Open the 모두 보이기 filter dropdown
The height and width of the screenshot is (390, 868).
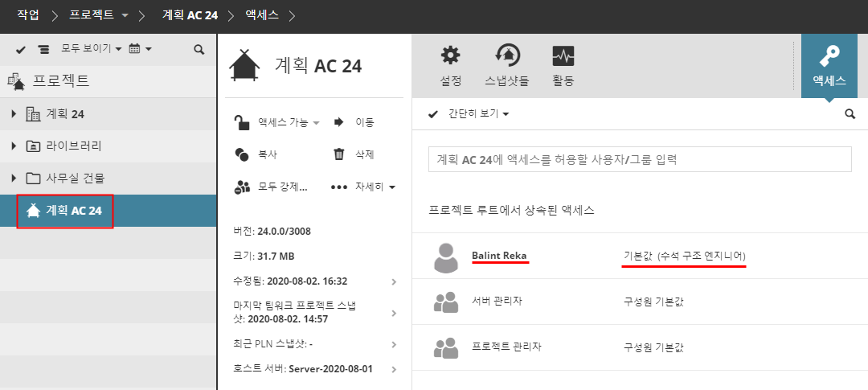coord(91,50)
